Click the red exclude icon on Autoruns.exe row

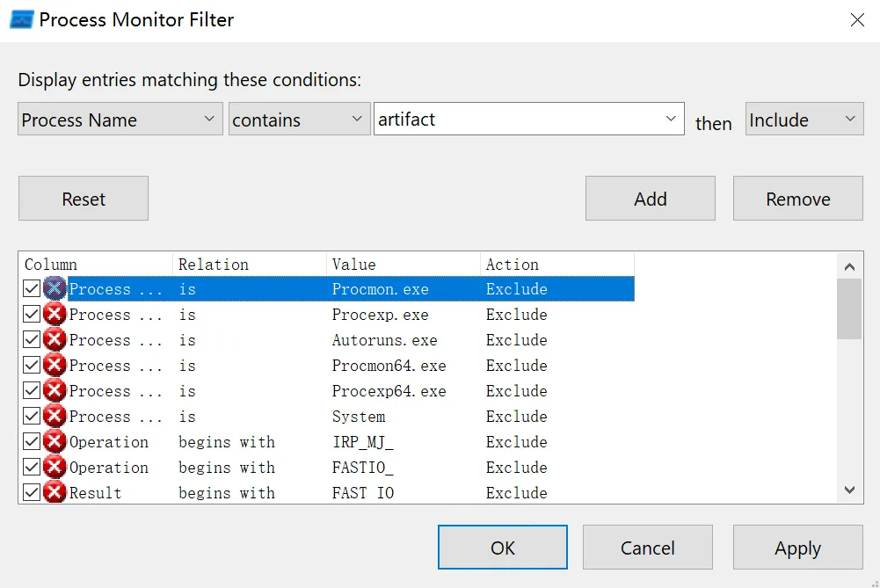(x=55, y=339)
